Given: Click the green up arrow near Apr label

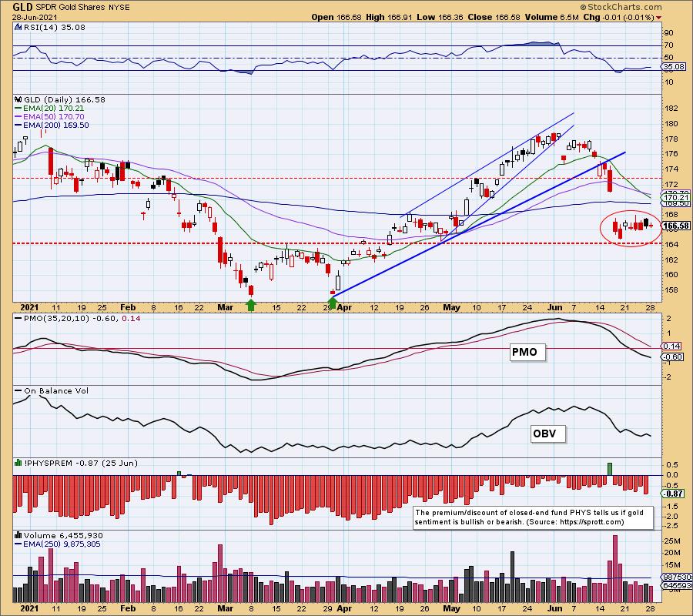Looking at the screenshot, I should click(x=333, y=303).
